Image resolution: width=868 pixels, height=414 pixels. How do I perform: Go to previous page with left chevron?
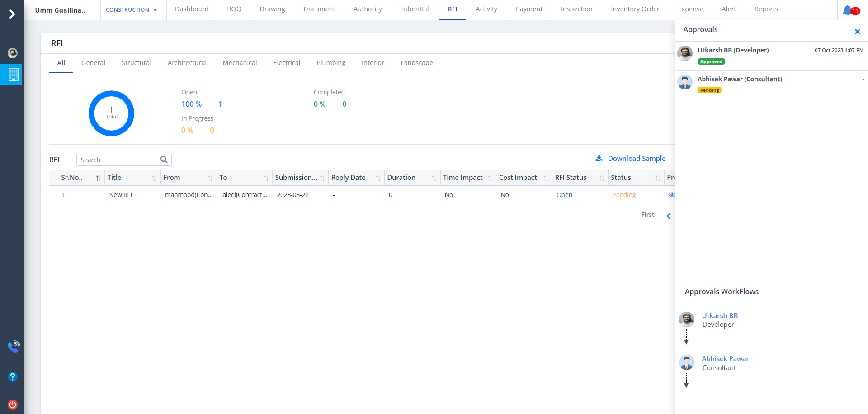tap(669, 216)
